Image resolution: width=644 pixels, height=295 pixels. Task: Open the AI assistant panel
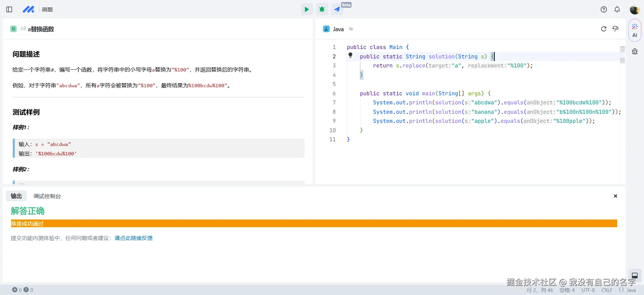click(635, 31)
